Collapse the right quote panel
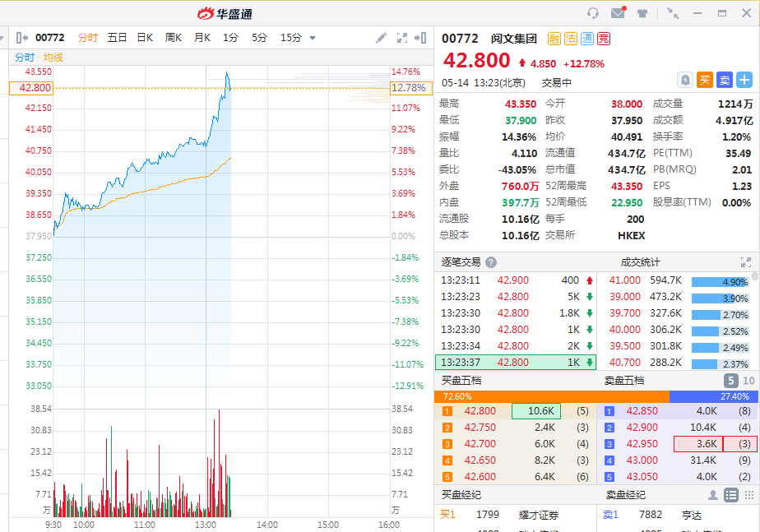Screen dimensions: 760x532 [x=420, y=38]
